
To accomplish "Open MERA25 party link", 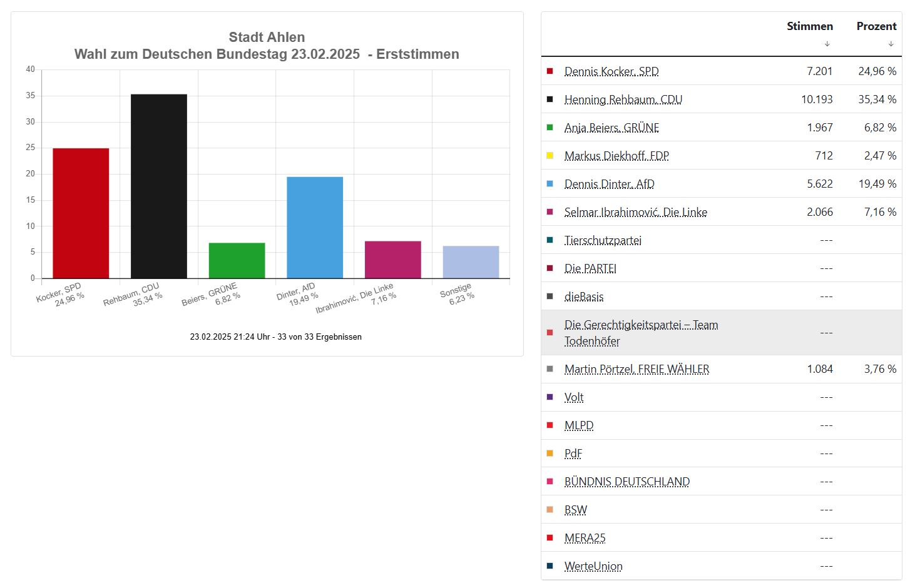I will 585,538.
